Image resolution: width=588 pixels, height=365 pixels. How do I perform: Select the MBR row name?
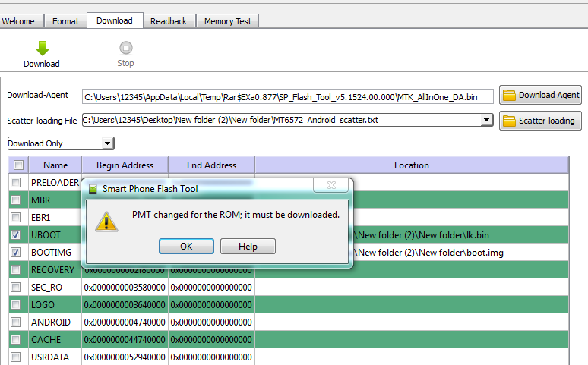40,200
